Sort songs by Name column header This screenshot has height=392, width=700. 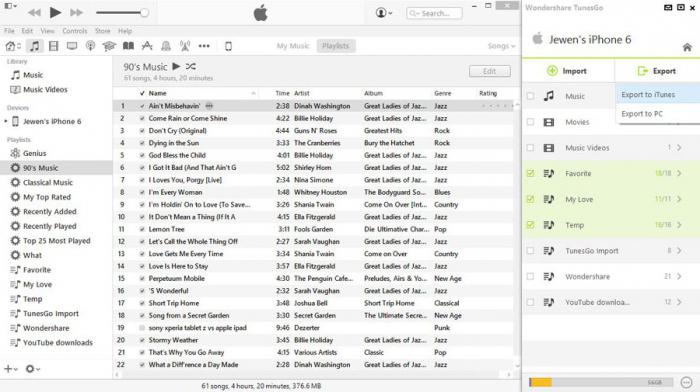click(157, 93)
